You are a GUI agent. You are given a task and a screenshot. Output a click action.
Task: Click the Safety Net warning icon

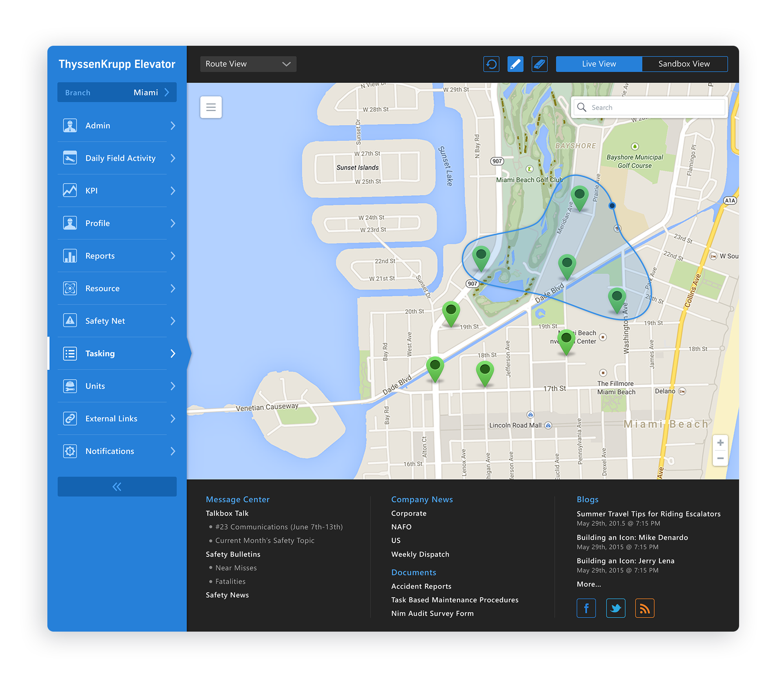tap(70, 321)
